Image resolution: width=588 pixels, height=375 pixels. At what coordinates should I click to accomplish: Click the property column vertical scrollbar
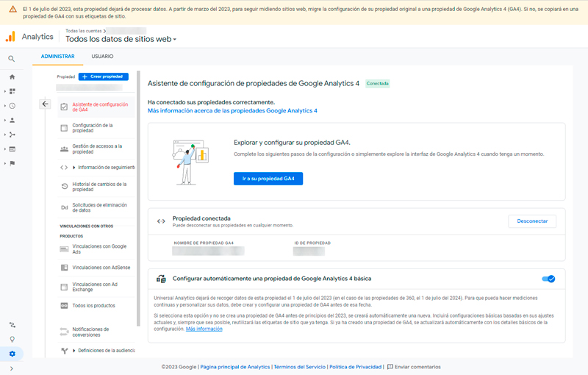138,199
